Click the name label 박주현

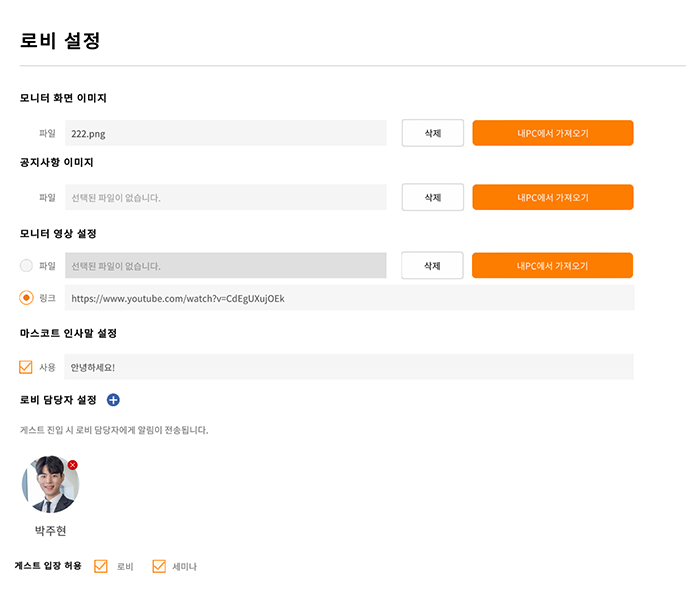(50, 531)
